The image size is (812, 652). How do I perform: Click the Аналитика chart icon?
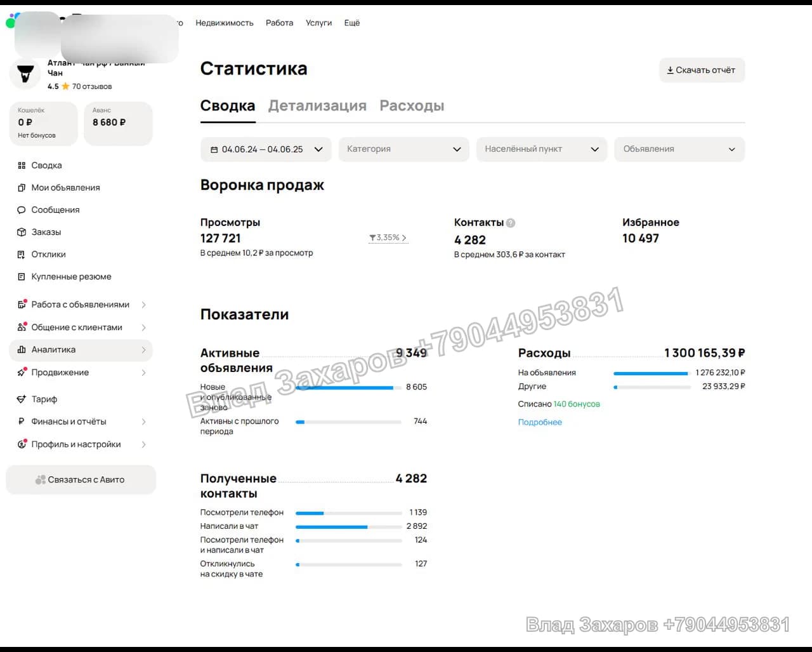point(22,350)
